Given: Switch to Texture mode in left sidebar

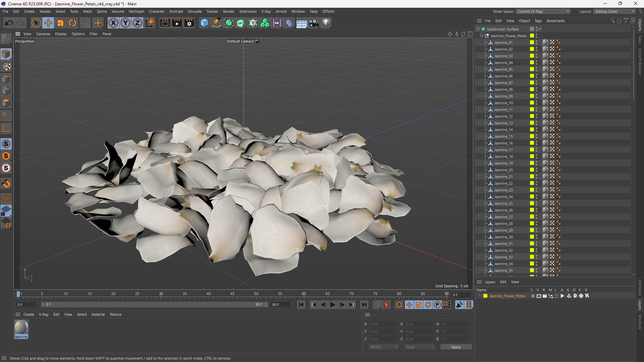Looking at the screenshot, I should click(6, 66).
